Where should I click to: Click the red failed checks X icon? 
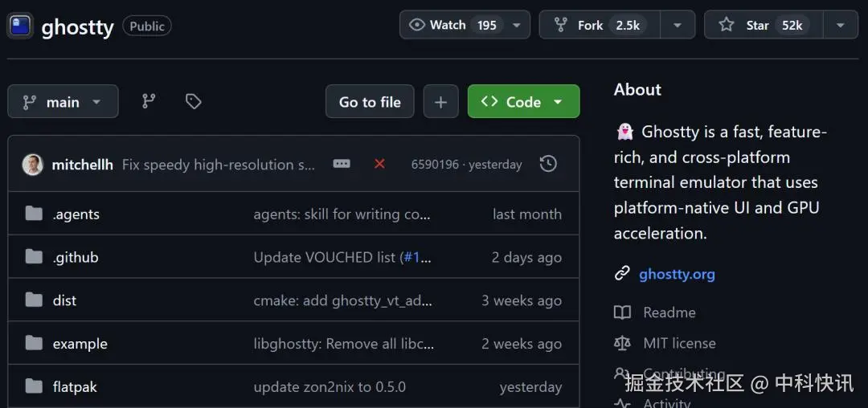[379, 164]
